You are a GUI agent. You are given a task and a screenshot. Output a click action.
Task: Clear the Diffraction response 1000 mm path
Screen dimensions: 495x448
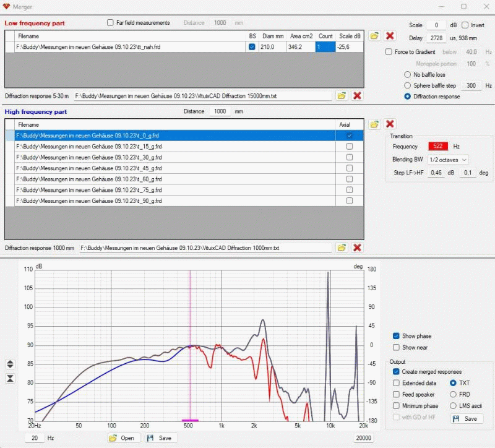(x=357, y=248)
